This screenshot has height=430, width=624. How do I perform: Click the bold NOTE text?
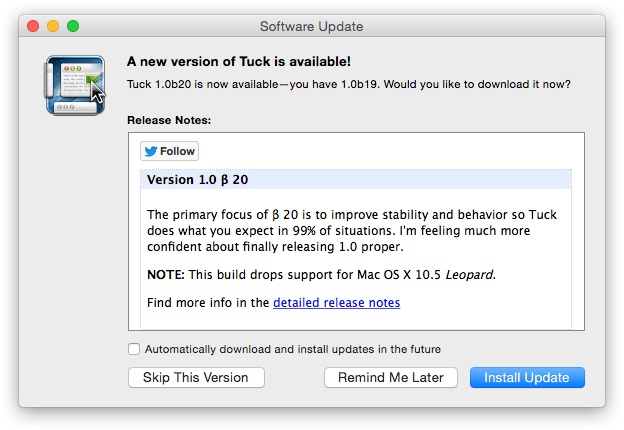click(166, 274)
